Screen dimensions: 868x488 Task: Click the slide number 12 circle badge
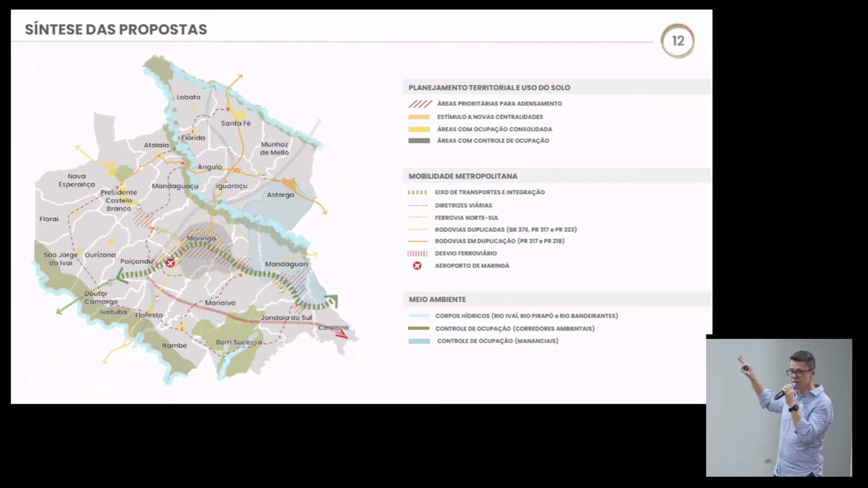tap(678, 41)
